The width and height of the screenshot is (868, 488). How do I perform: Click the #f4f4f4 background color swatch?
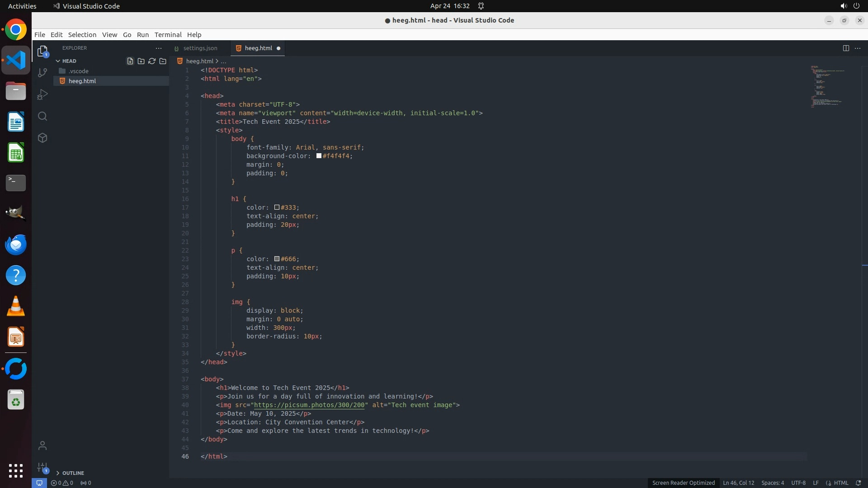click(319, 156)
